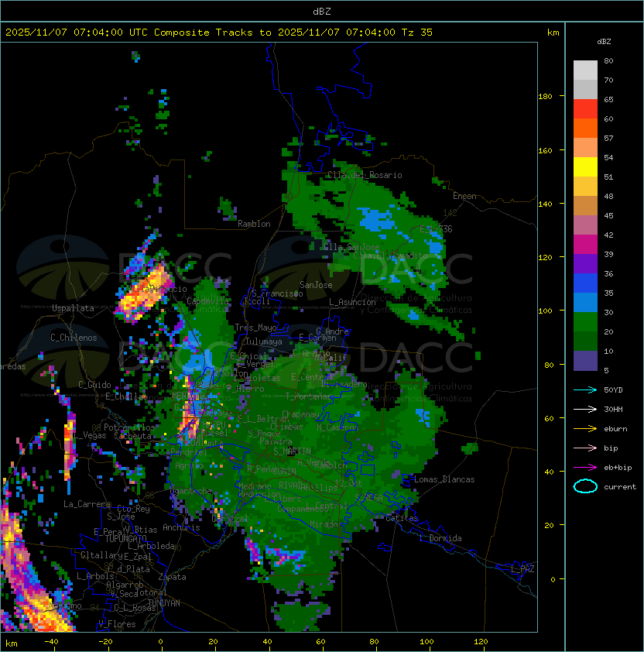The height and width of the screenshot is (652, 644).
Task: Click the white 30HM arrow icon
Action: click(585, 409)
